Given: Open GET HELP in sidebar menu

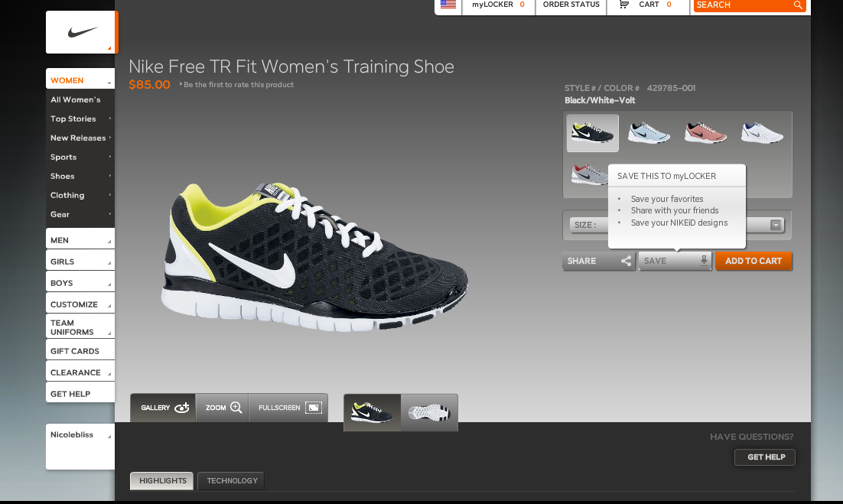Looking at the screenshot, I should pos(80,393).
